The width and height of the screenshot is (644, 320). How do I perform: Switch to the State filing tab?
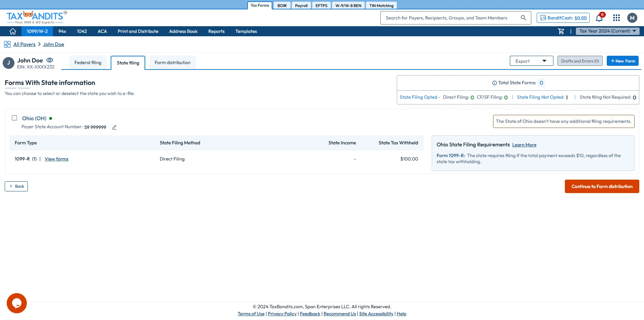tap(128, 63)
